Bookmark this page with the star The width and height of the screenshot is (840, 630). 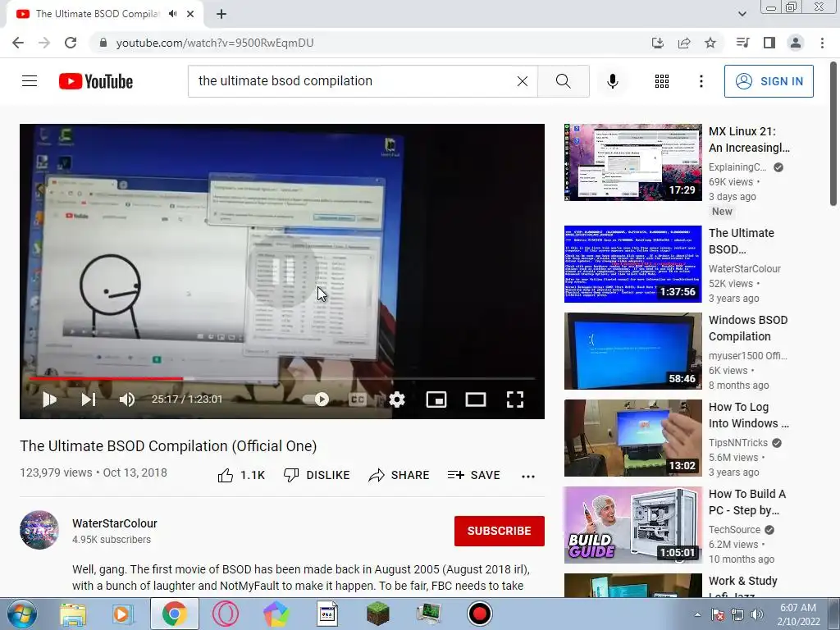(x=710, y=43)
